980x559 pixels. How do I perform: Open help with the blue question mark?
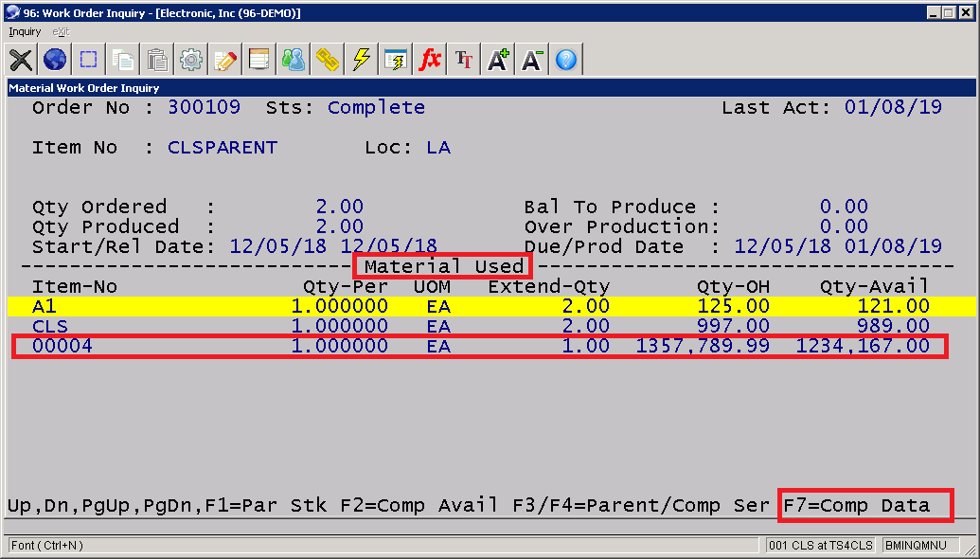[x=565, y=60]
